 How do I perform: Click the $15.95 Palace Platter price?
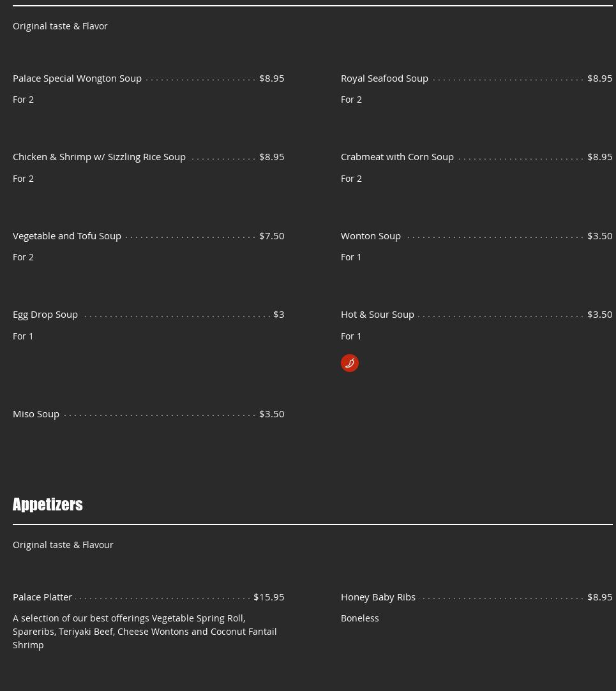coord(269,597)
